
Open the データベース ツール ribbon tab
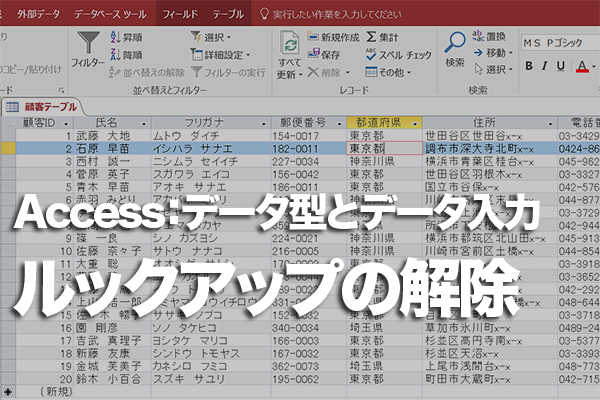point(110,14)
